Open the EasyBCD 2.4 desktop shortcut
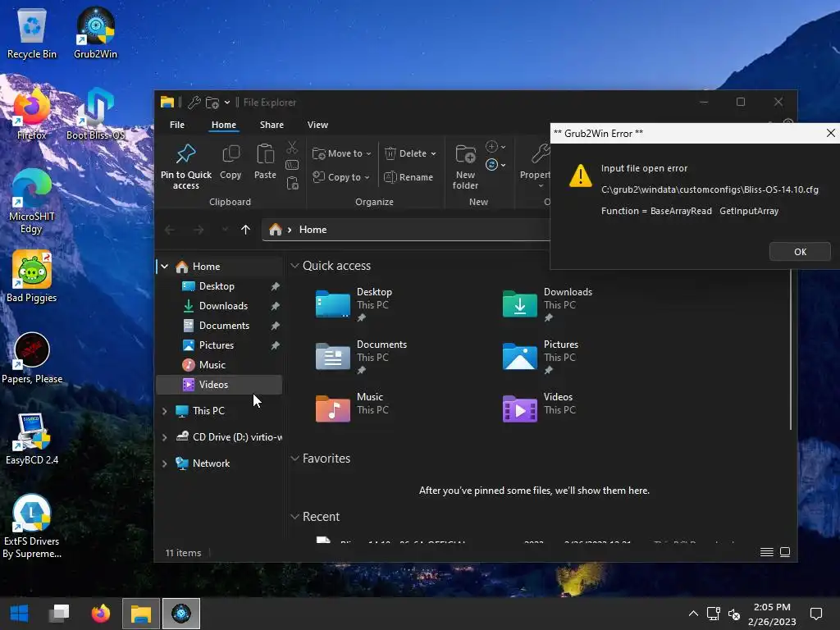This screenshot has width=840, height=630. click(32, 440)
